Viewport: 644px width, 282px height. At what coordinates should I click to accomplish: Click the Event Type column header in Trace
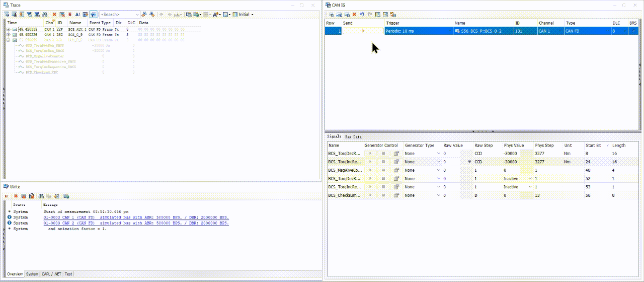click(100, 23)
